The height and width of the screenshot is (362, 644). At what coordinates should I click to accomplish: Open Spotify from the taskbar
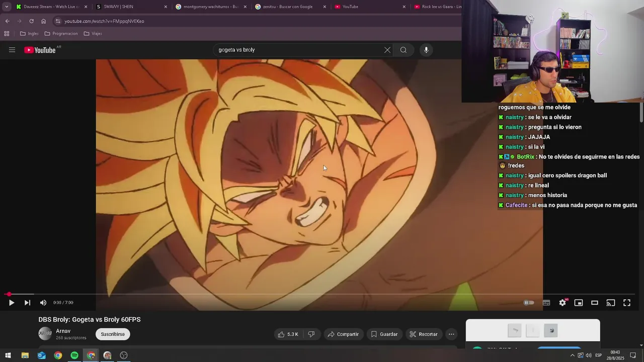tap(74, 355)
